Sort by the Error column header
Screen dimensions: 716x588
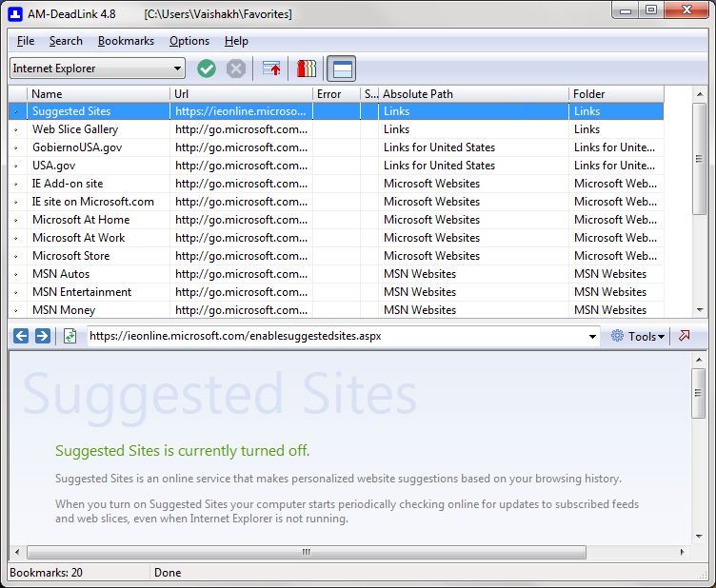[336, 94]
